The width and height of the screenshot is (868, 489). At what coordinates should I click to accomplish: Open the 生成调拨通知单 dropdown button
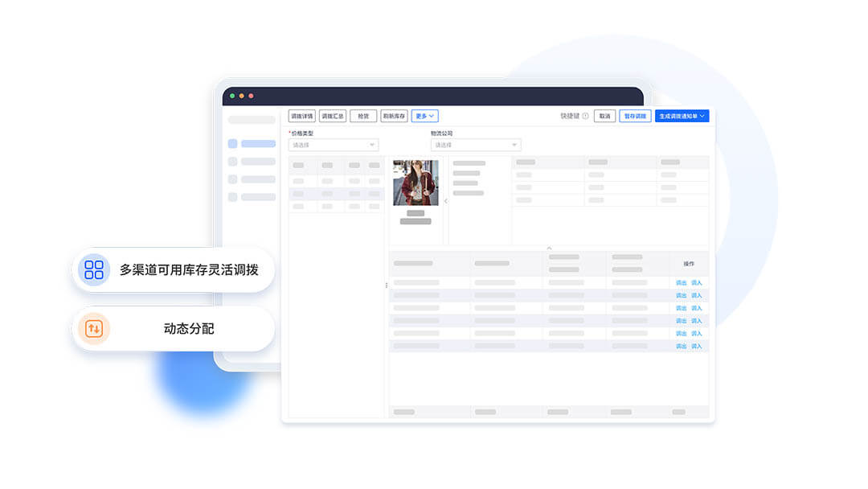[x=682, y=116]
